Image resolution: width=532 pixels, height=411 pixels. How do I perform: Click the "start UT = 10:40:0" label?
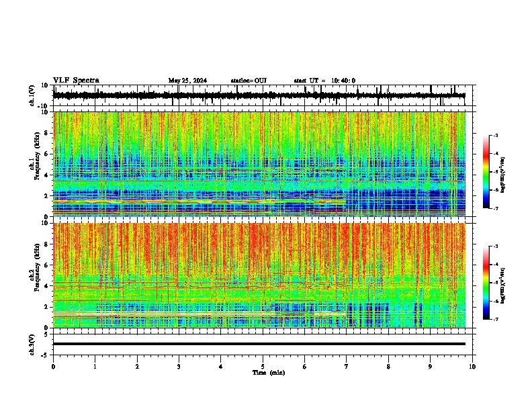point(324,81)
